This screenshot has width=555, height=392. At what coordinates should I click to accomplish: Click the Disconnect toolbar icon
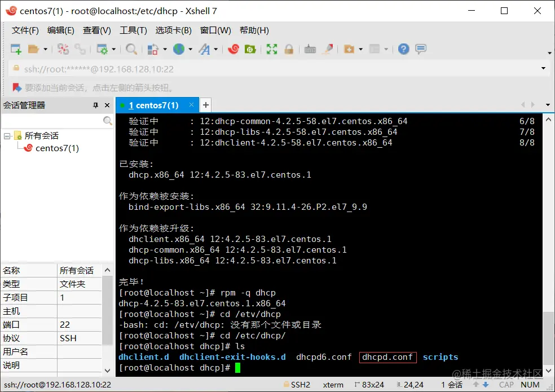coord(63,49)
